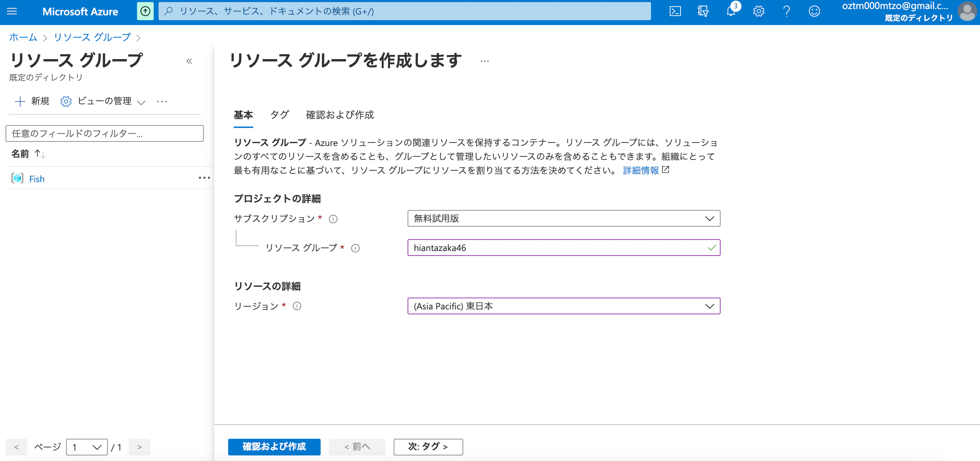
Task: Open the ellipsis menu for the Fish group
Action: (x=204, y=178)
